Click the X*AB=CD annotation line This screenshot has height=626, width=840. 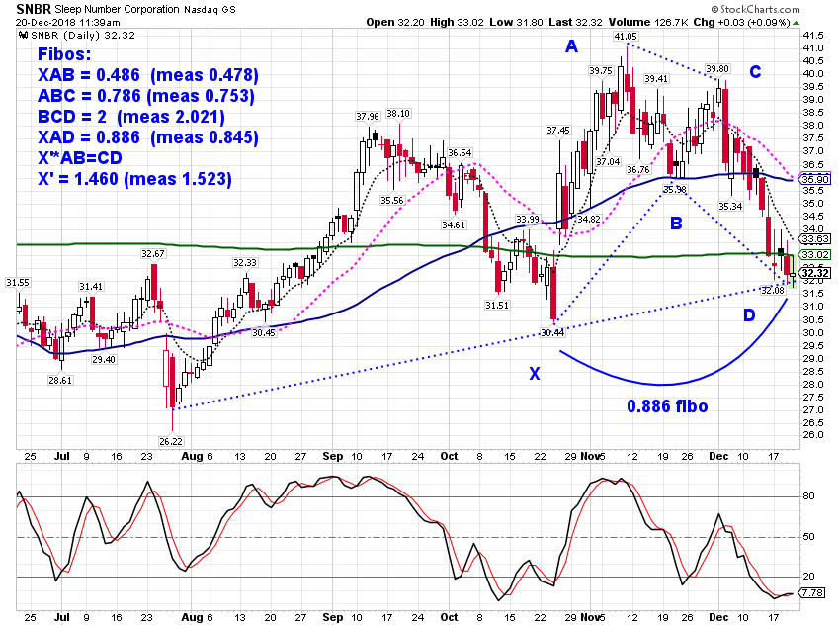coord(80,158)
